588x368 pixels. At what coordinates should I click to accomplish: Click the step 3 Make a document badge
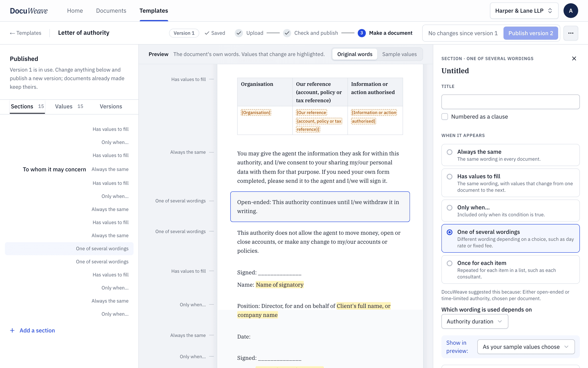362,33
